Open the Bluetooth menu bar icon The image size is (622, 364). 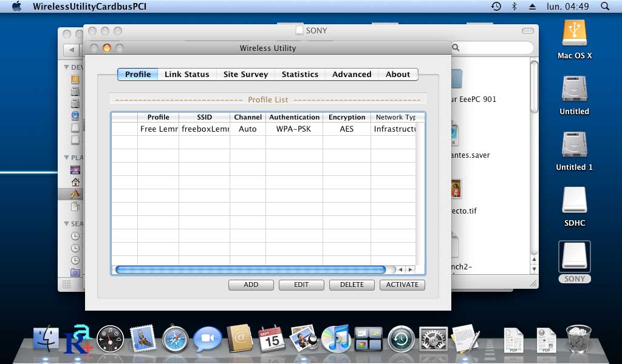tap(514, 6)
